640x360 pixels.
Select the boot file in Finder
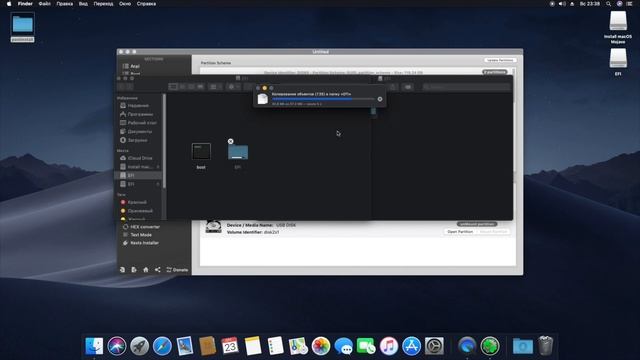[201, 156]
